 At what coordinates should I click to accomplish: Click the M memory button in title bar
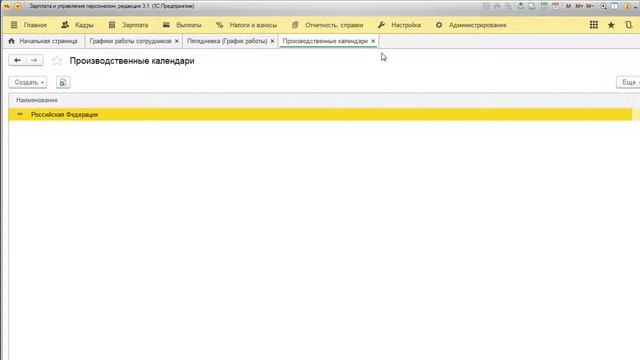pos(569,6)
